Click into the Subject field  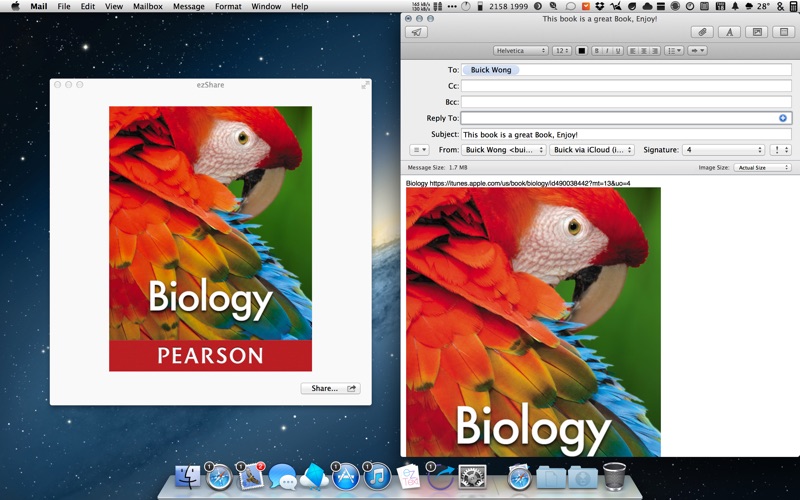626,135
